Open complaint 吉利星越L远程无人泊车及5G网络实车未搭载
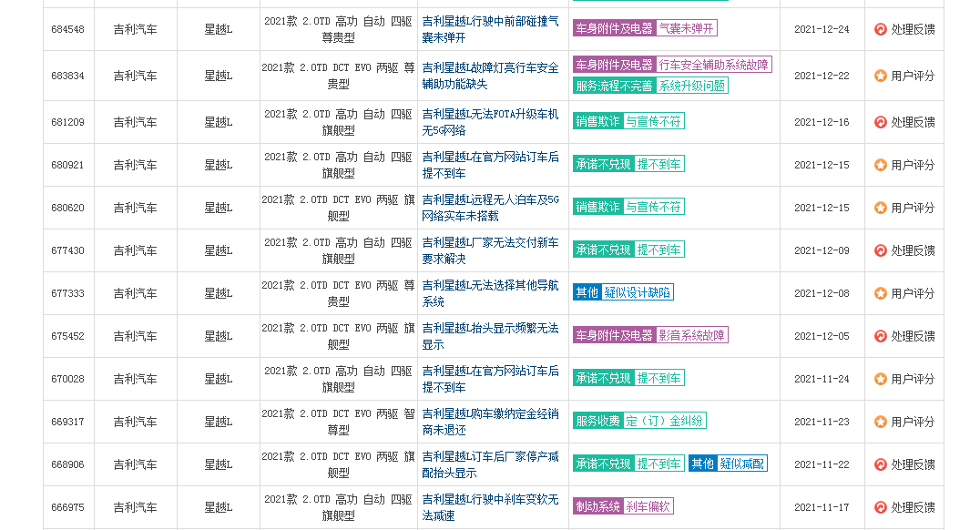This screenshot has height=530, width=980. point(491,208)
